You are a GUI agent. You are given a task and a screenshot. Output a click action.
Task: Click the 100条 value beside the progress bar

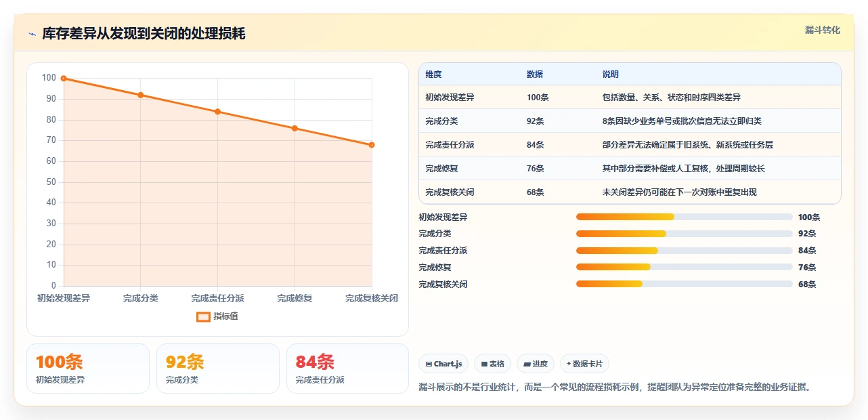pyautogui.click(x=809, y=217)
